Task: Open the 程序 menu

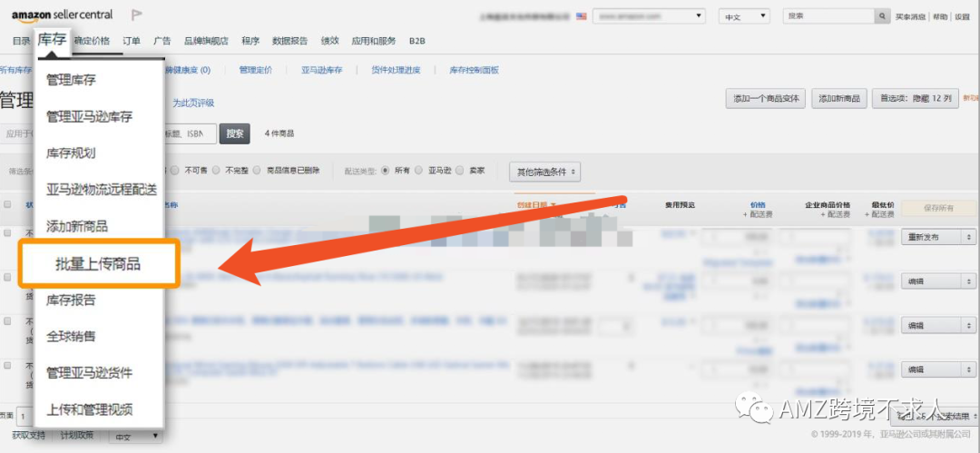Action: [250, 41]
